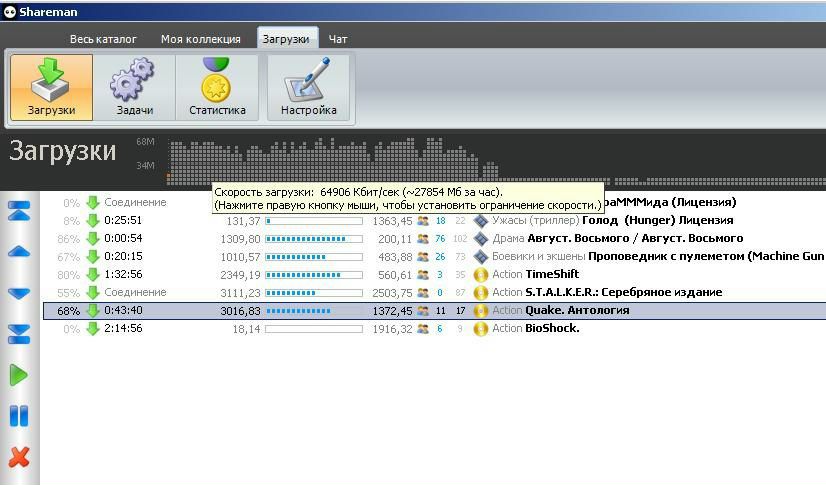The width and height of the screenshot is (826, 485).
Task: Open Задачи with the gears icon
Action: tap(133, 87)
